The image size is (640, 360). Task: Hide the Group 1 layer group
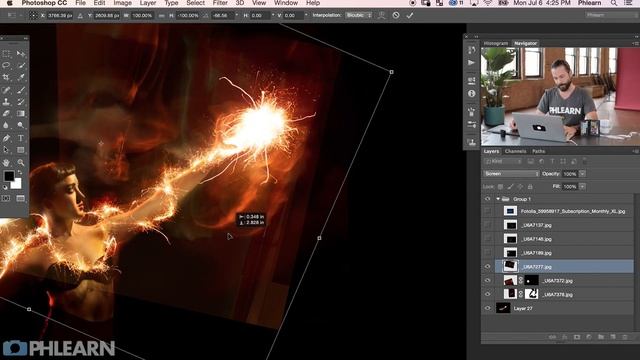coord(487,199)
